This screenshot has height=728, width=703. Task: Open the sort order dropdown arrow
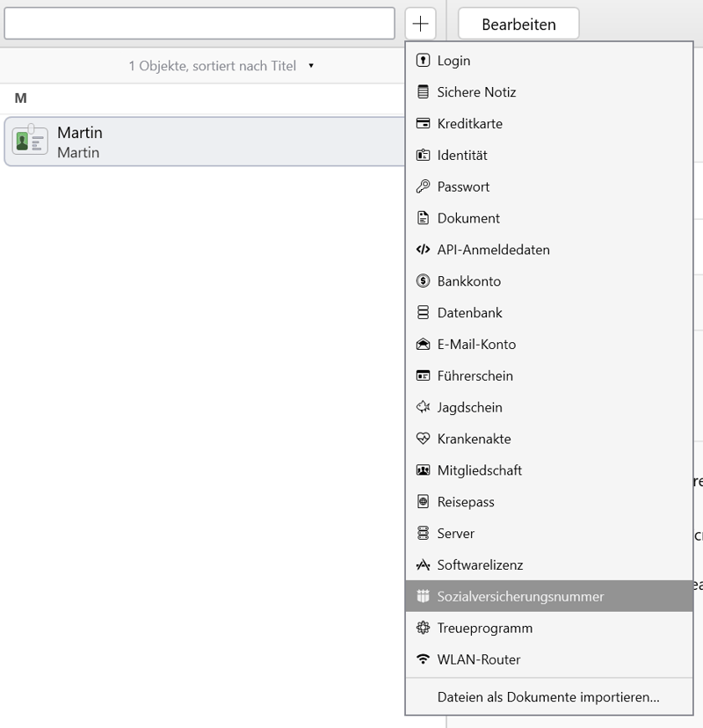click(311, 66)
